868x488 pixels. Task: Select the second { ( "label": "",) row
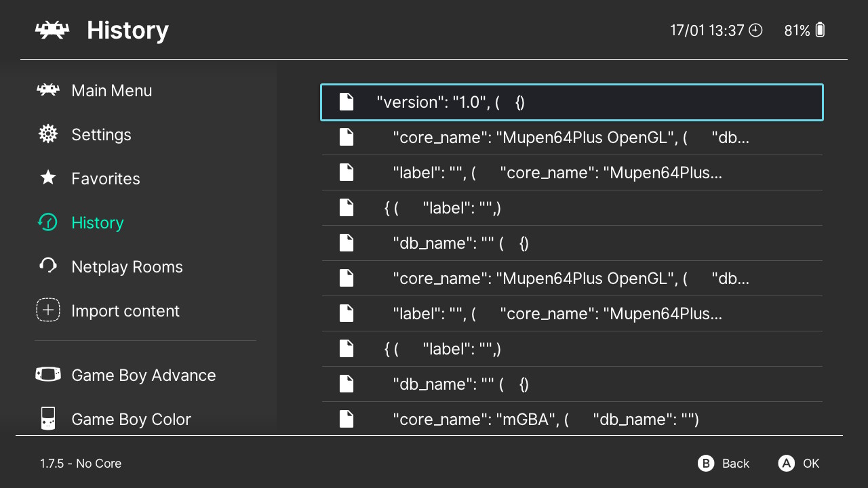pos(572,349)
